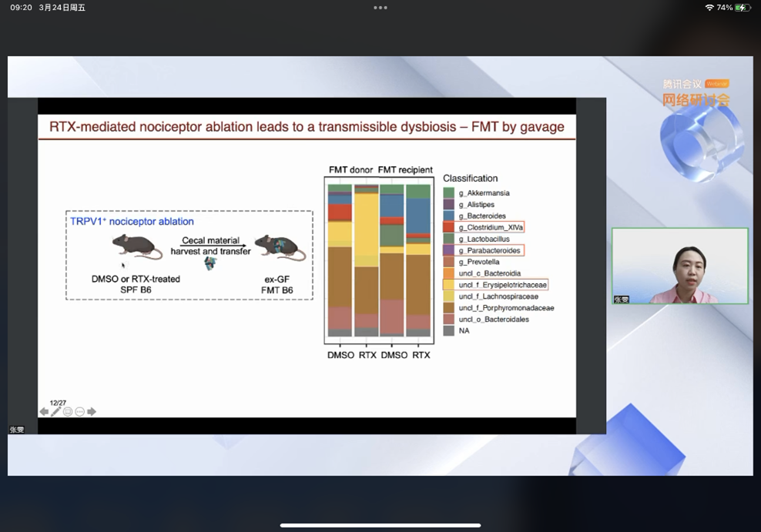Screen dimensions: 761x532
Task: Tap the clock time in status bar
Action: pyautogui.click(x=21, y=8)
